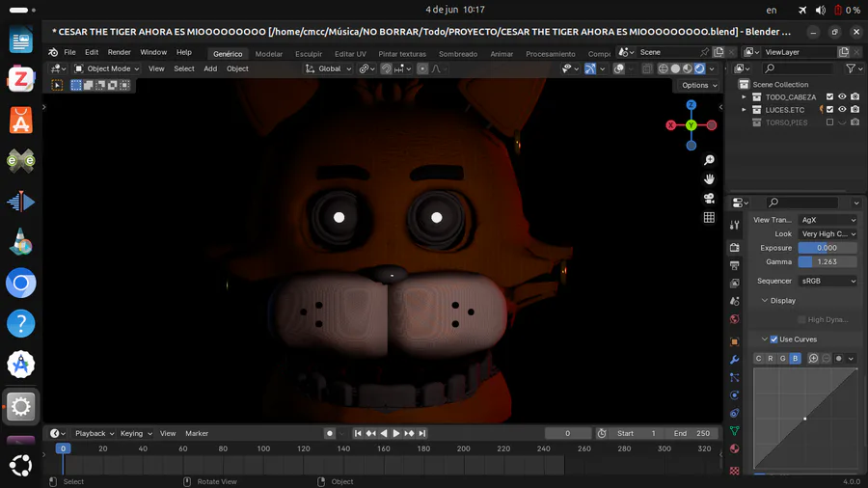Toggle snapping magnet in the viewport header
The image size is (868, 488).
tap(386, 68)
